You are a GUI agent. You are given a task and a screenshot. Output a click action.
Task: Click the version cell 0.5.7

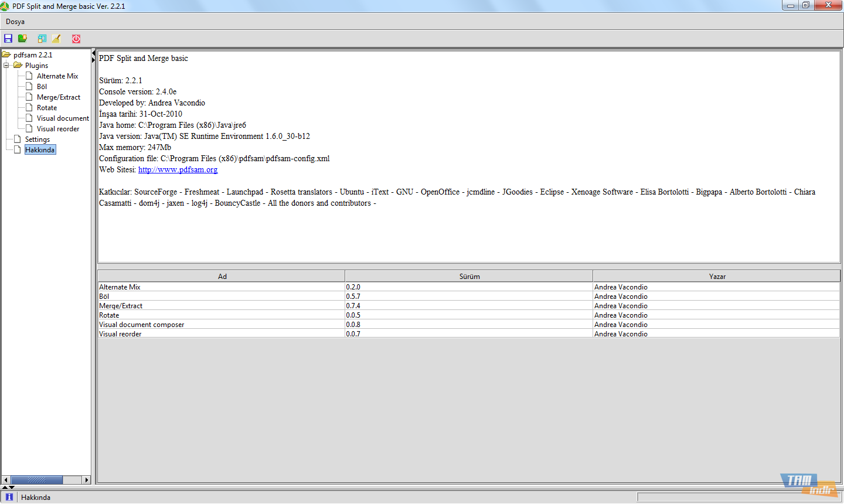(x=469, y=297)
